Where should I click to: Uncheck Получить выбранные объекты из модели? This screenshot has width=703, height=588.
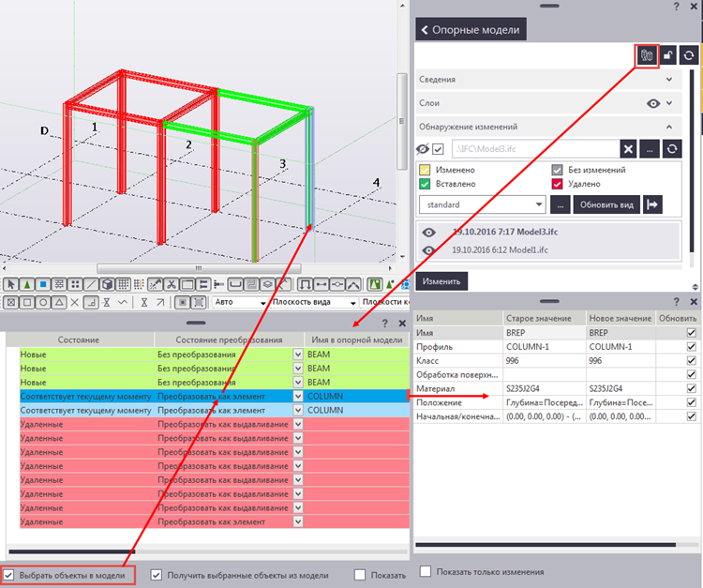(157, 575)
